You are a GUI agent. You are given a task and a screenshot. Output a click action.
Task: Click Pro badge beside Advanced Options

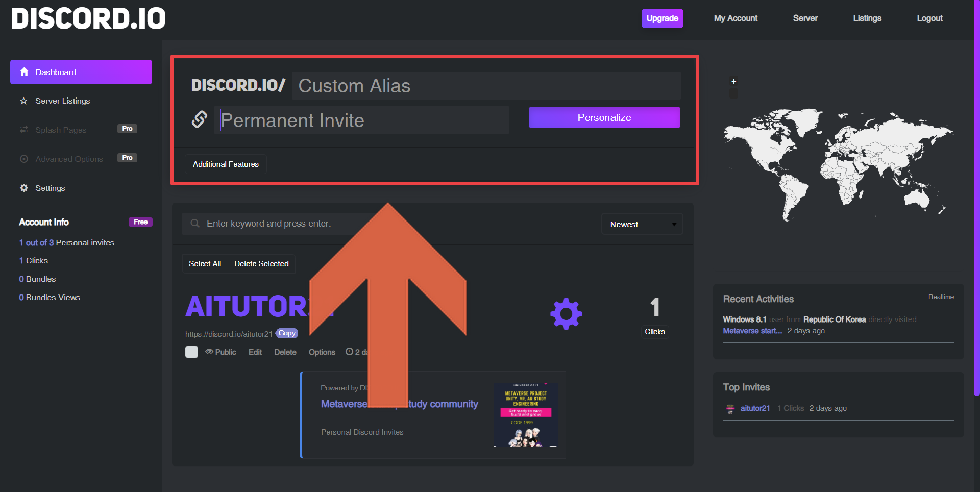127,158
